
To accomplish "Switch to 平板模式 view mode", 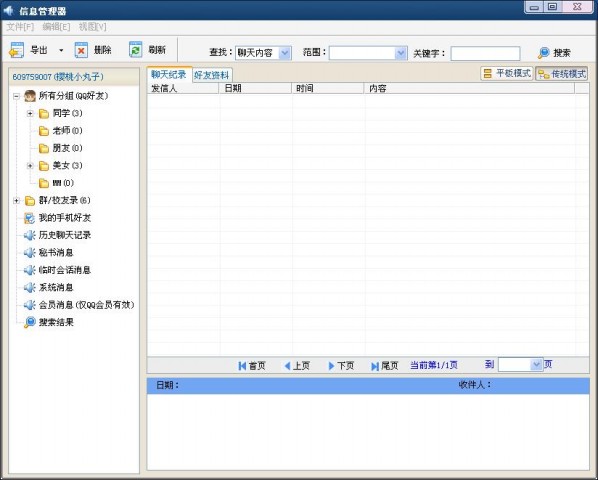I will tap(506, 73).
